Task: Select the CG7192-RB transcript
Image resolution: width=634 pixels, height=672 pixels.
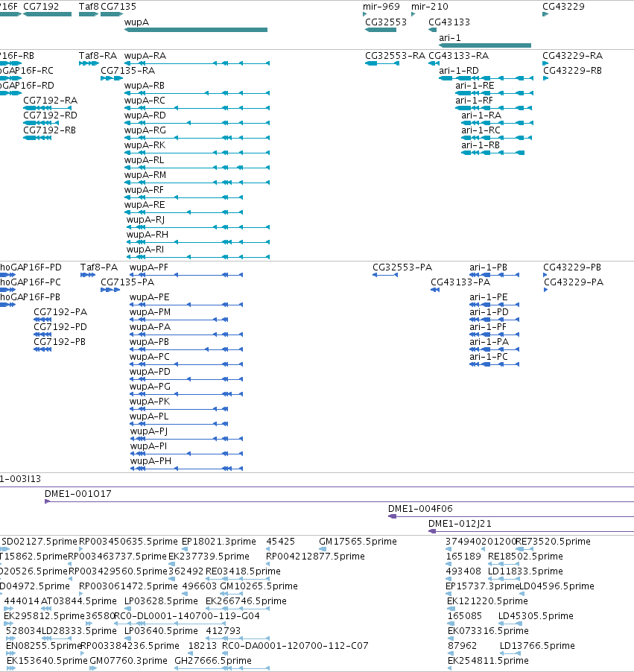Action: pyautogui.click(x=49, y=130)
